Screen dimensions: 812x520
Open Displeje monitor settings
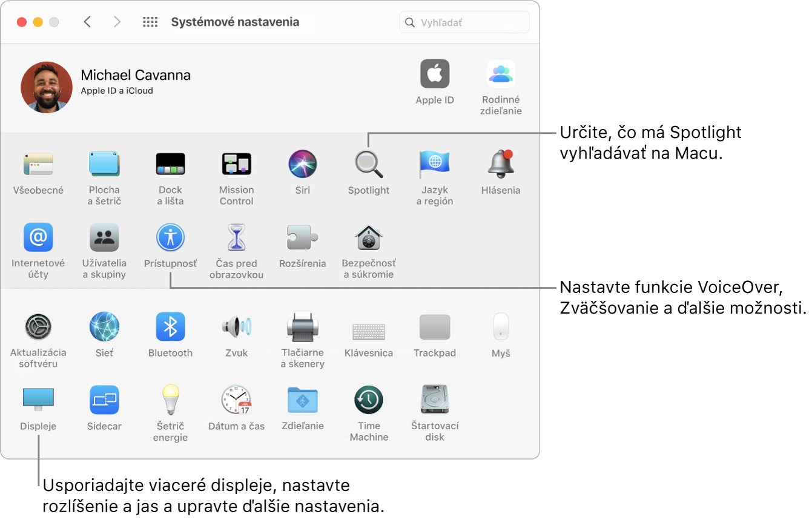(38, 400)
